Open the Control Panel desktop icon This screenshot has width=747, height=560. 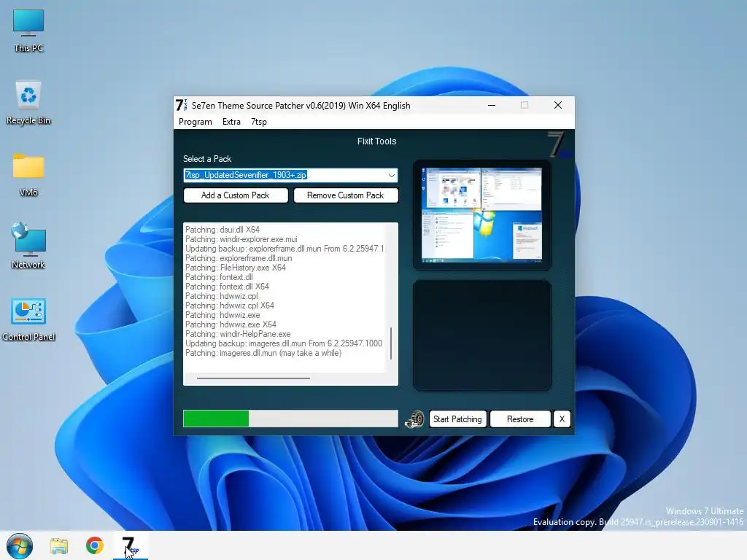coord(28,319)
